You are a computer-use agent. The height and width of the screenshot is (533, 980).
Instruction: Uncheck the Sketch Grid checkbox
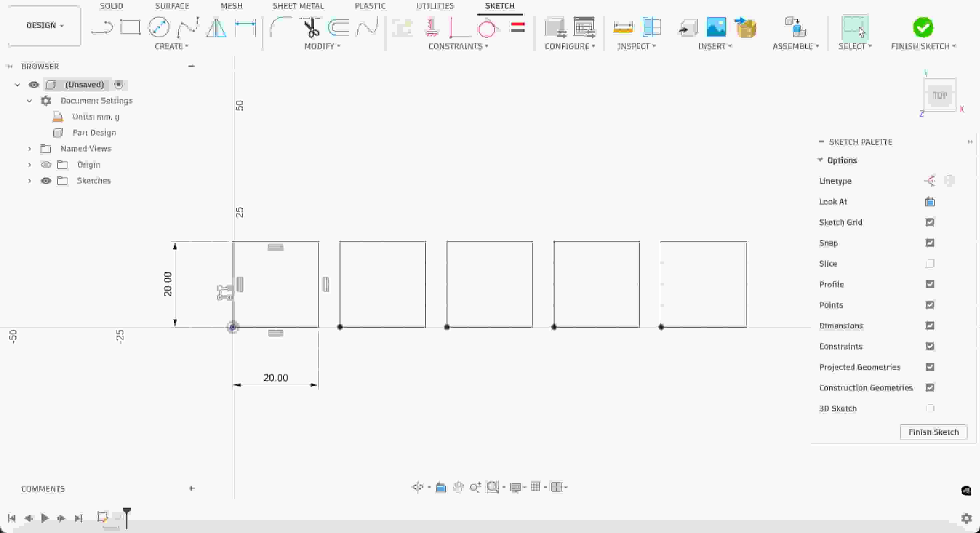(x=929, y=222)
